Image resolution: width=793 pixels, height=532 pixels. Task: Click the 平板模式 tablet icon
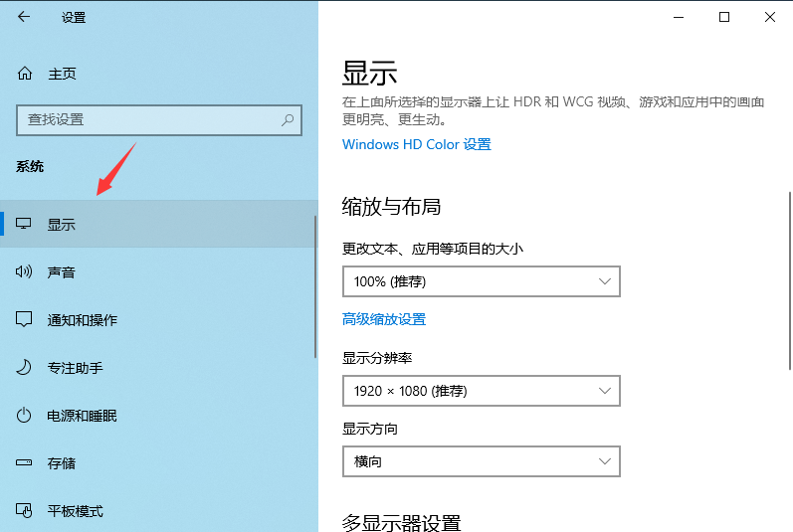(x=25, y=511)
